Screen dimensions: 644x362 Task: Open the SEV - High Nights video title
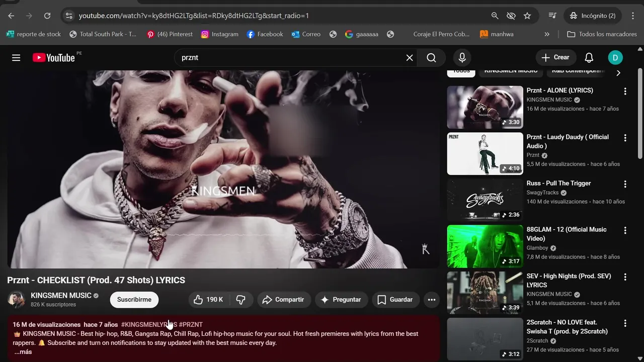point(569,281)
